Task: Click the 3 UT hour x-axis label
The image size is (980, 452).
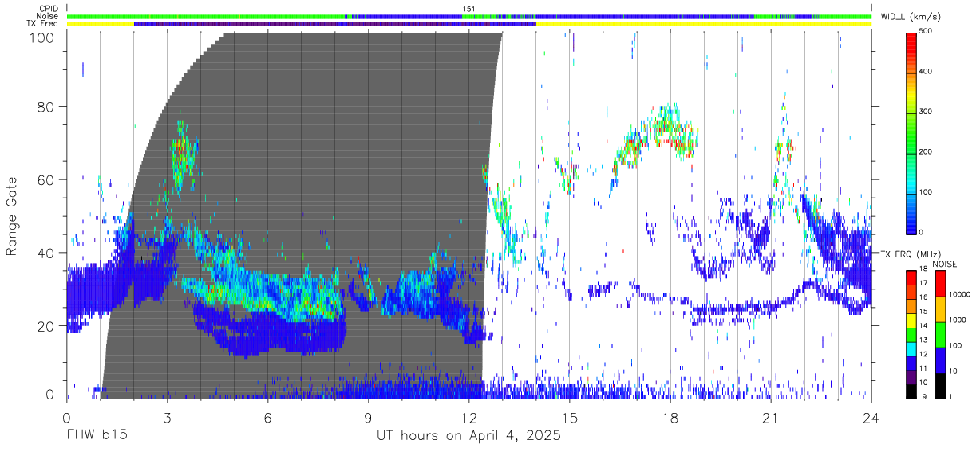Action: [167, 417]
